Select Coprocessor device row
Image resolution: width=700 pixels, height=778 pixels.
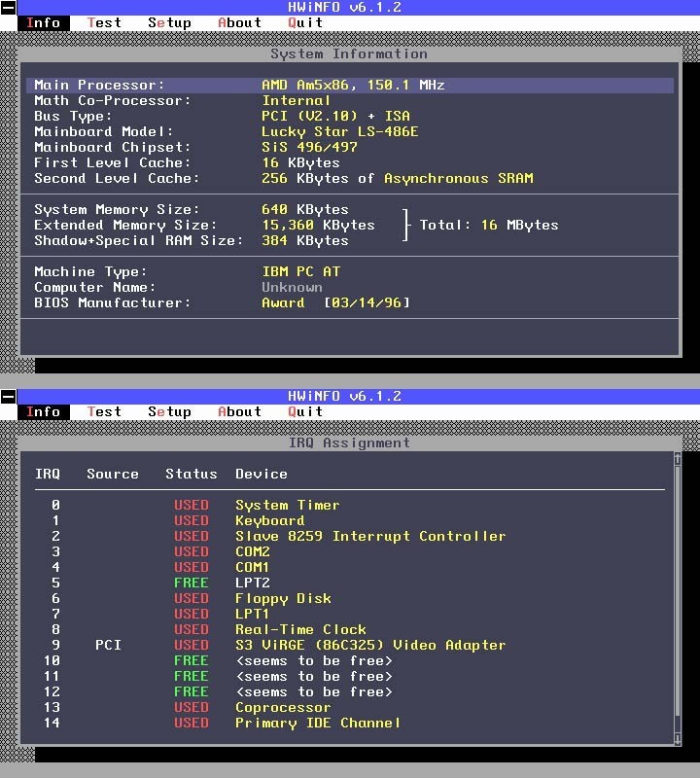pyautogui.click(x=350, y=708)
